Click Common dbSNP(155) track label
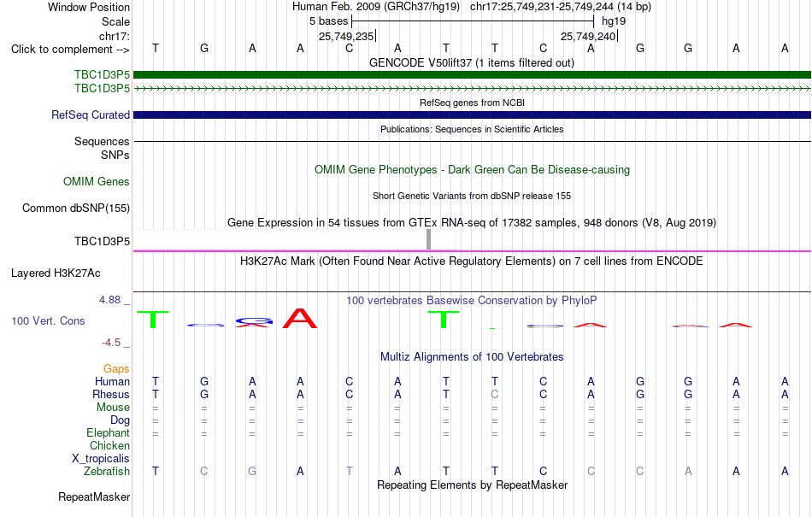The height and width of the screenshot is (517, 812). [76, 208]
